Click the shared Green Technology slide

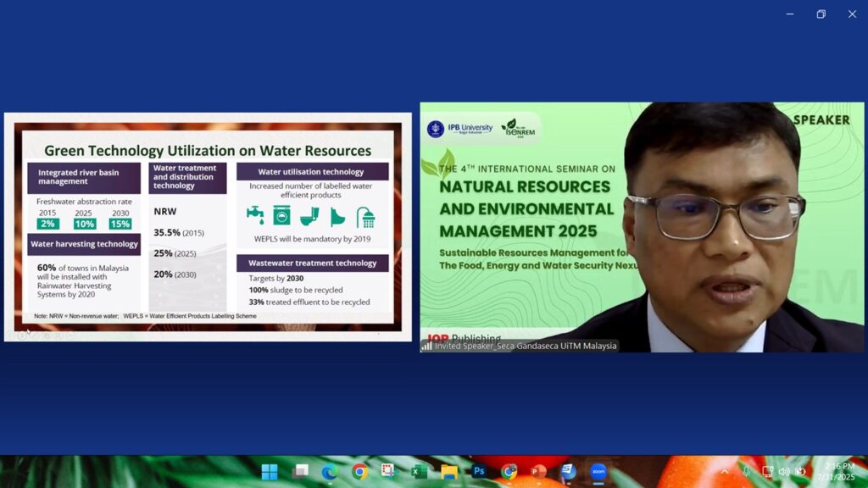point(208,226)
